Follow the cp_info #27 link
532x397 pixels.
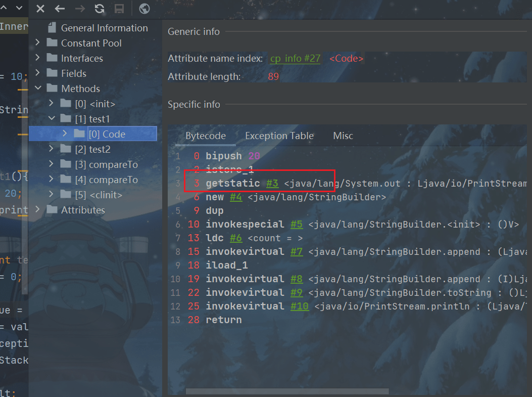(x=295, y=59)
